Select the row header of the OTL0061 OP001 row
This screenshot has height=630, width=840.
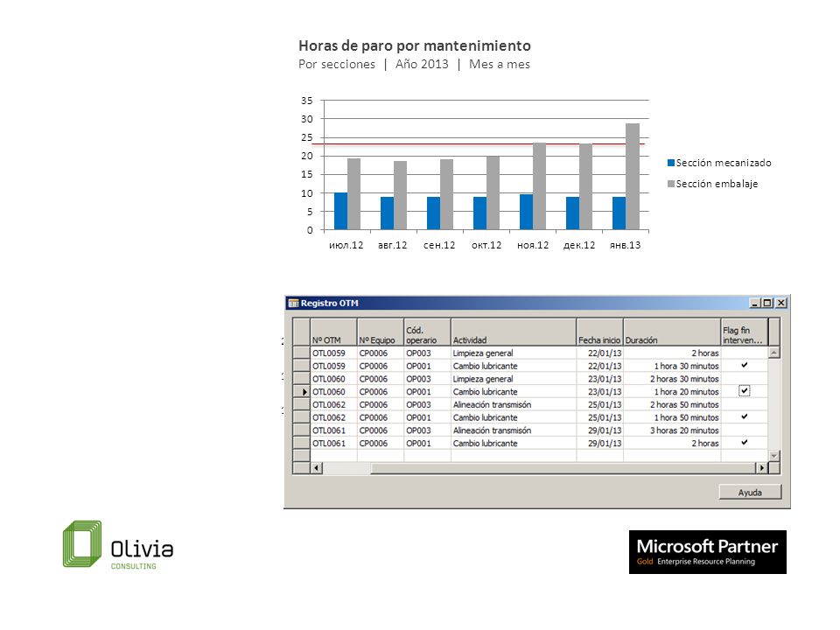(x=302, y=443)
